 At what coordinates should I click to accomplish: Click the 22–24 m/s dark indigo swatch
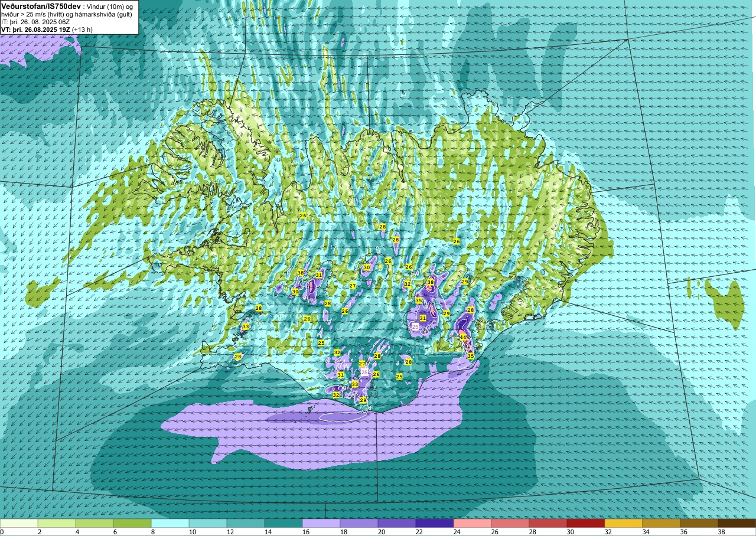(435, 523)
